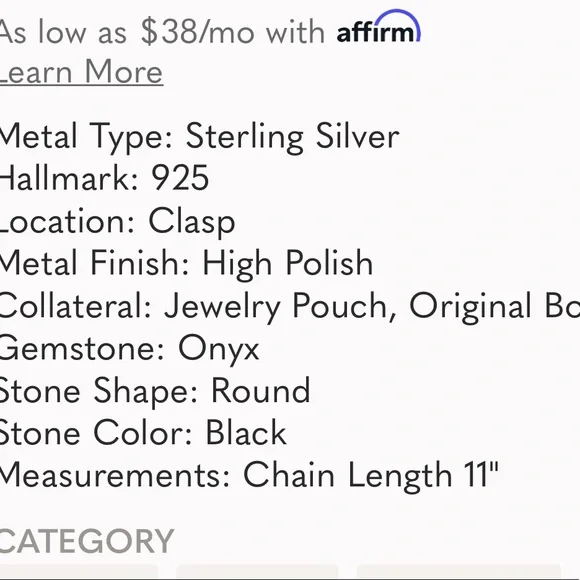580x580 pixels.
Task: Click the Metal Finish High Polish line
Action: [186, 263]
